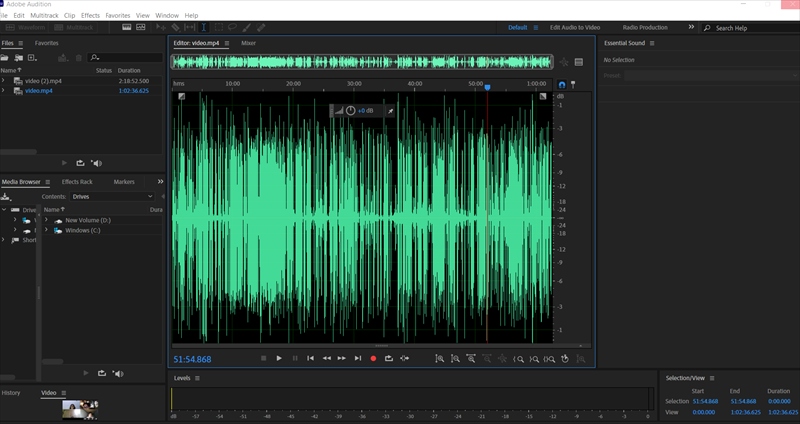Select the Time Selection tool
Viewport: 800px width, 424px height.
[204, 28]
